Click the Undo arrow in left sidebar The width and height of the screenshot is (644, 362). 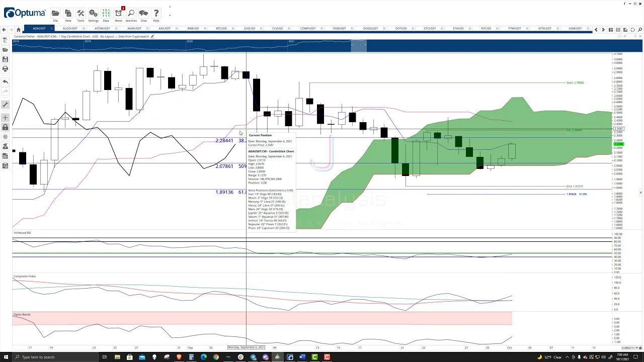click(5, 81)
